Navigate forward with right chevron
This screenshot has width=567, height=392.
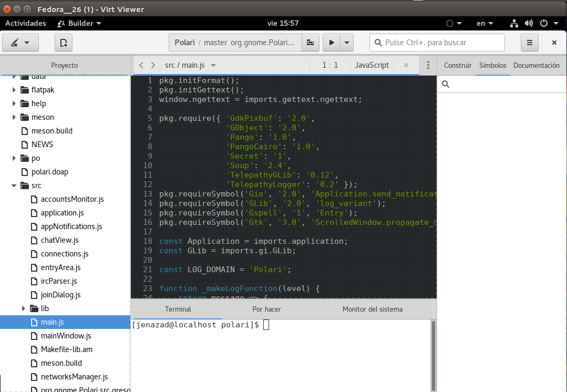point(153,65)
